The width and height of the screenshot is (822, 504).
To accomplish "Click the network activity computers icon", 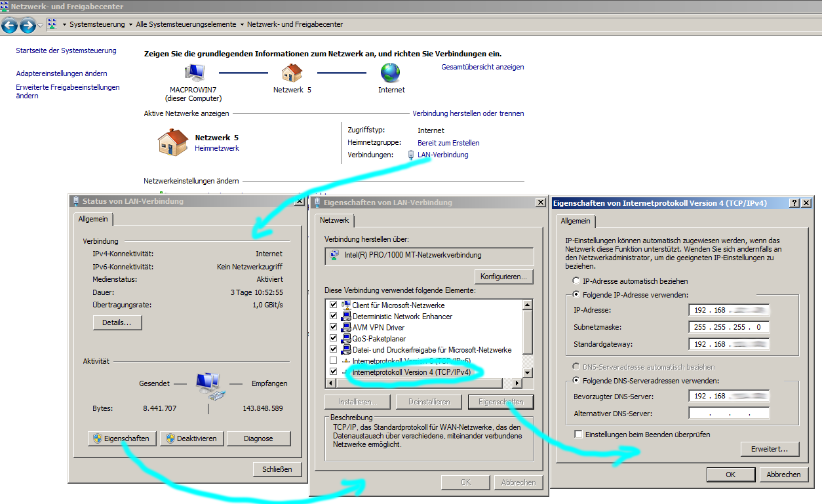I will coord(210,385).
